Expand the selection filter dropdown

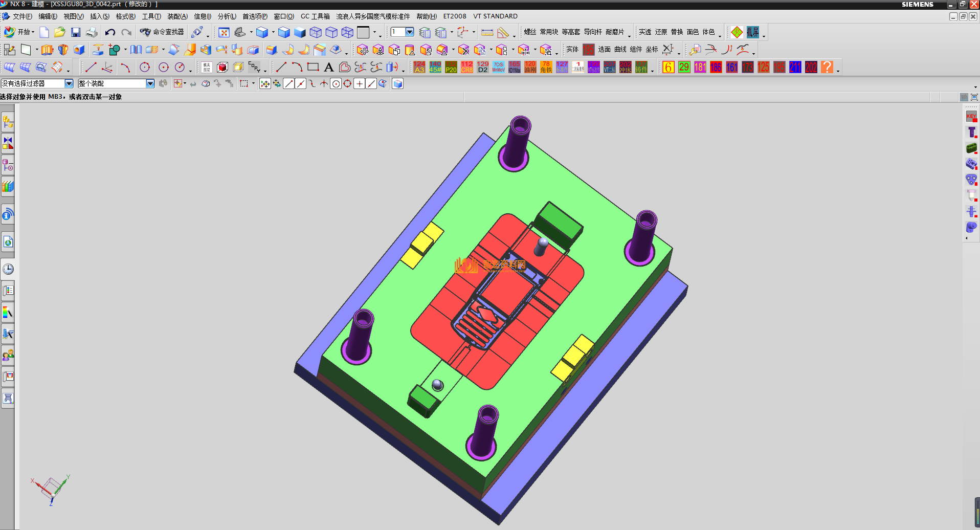[x=69, y=83]
